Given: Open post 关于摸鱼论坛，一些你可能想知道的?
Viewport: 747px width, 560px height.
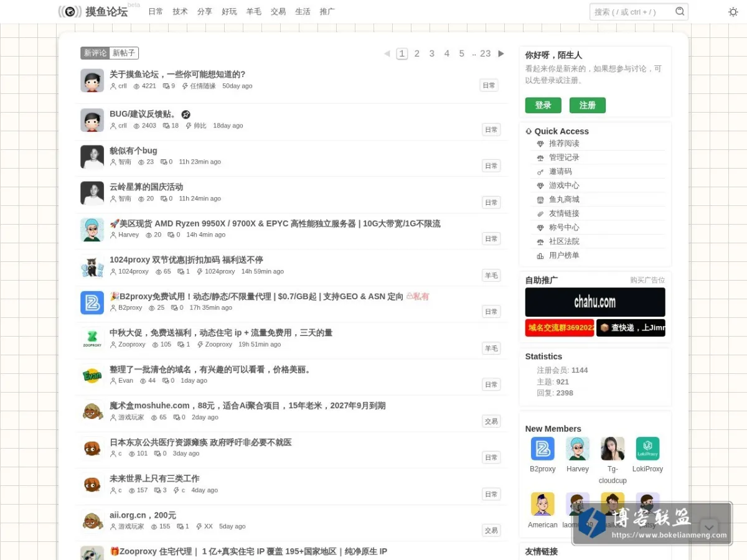Looking at the screenshot, I should (x=177, y=75).
